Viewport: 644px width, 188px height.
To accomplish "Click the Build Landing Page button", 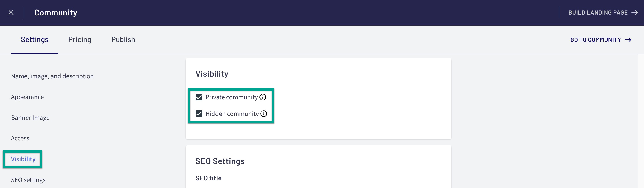I will 603,12.
